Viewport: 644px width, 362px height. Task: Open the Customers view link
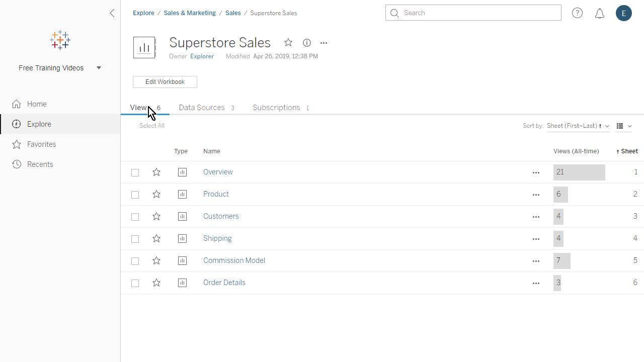click(221, 216)
